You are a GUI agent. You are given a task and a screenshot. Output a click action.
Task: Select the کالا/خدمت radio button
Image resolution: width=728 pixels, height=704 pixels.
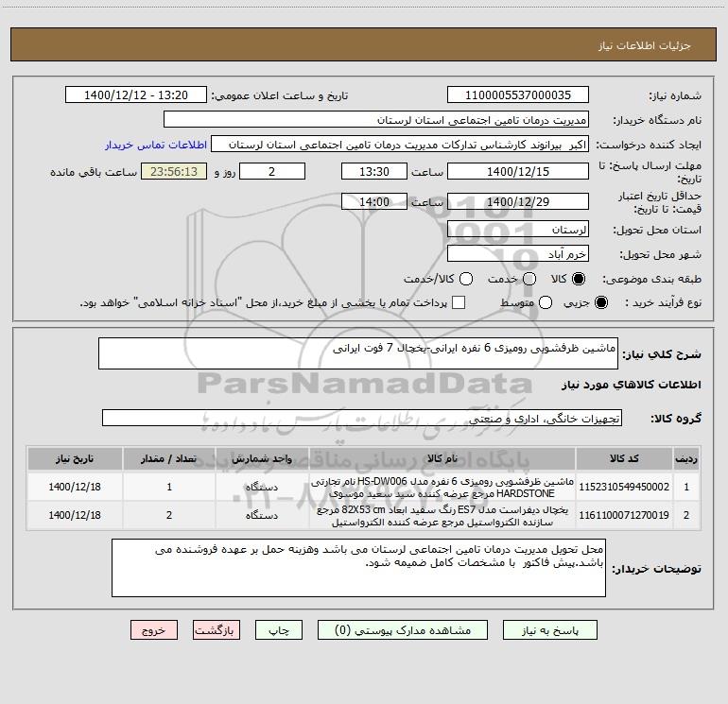pyautogui.click(x=466, y=279)
